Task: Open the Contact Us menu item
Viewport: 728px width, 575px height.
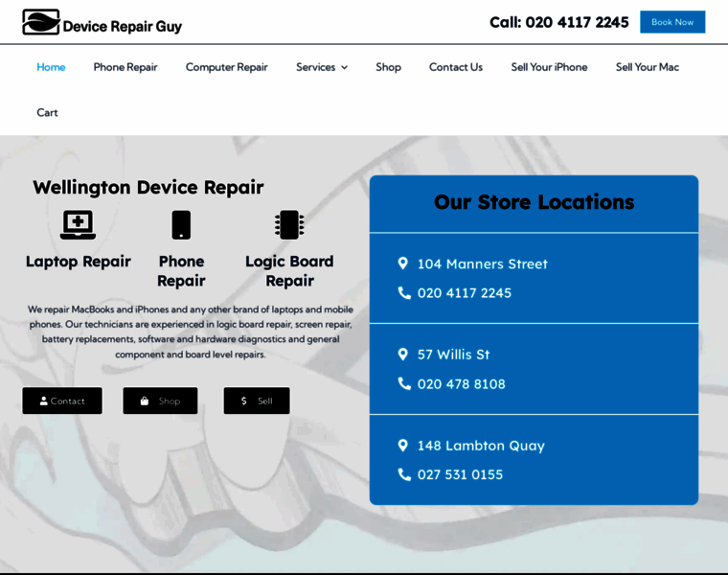Action: 456,67
